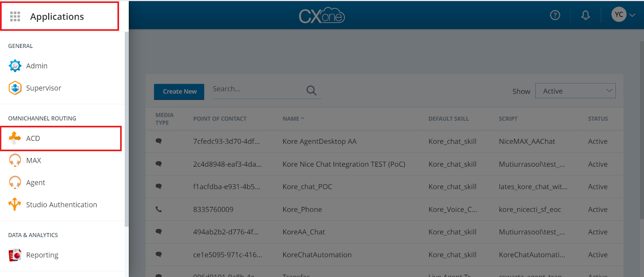Type in the Search input field
Screen dimensions: 644x277
[x=258, y=89]
